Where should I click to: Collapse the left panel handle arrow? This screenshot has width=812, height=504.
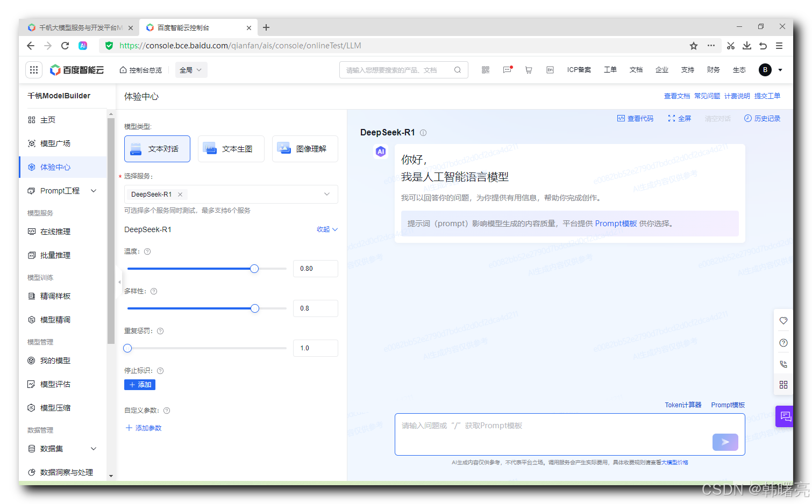[119, 282]
